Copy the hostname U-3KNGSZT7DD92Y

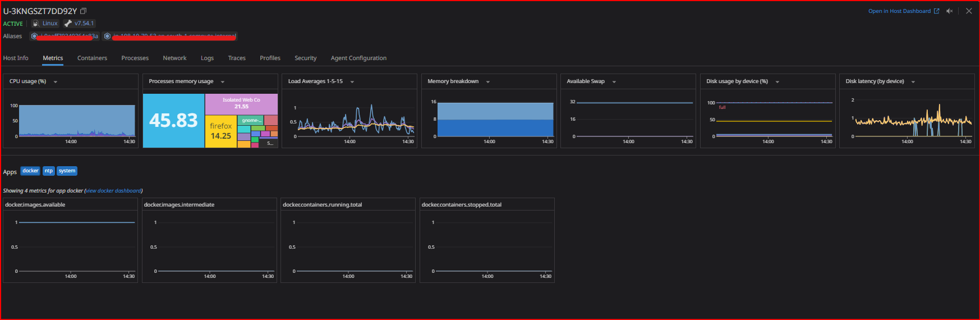84,11
